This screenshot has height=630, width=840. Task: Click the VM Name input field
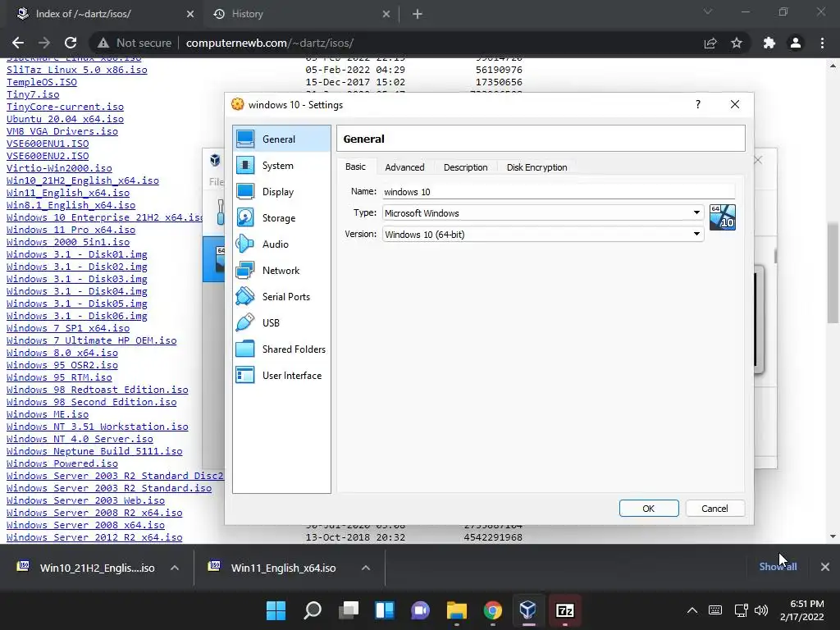tap(558, 191)
